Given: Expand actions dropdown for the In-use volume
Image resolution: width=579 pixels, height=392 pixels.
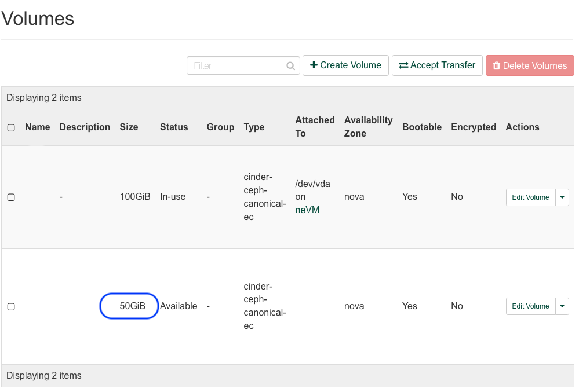Looking at the screenshot, I should [x=562, y=197].
